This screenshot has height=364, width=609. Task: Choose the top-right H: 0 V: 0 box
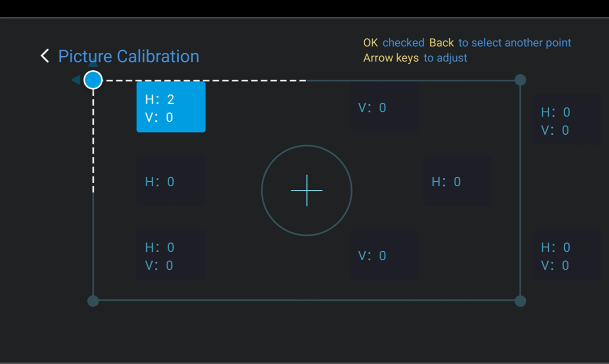[567, 119]
